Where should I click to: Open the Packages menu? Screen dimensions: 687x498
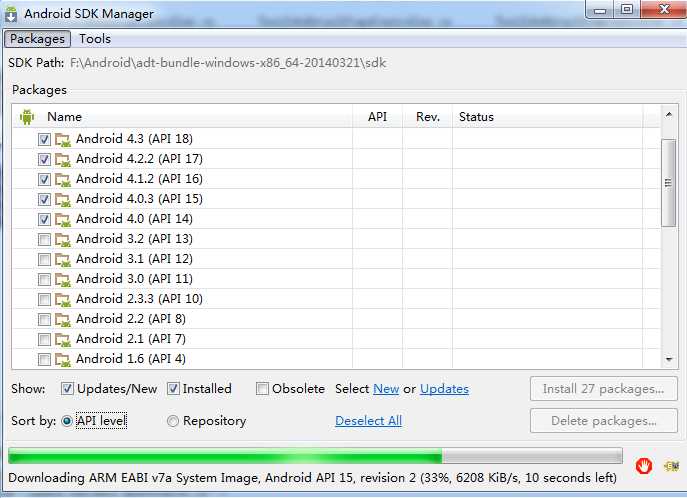[37, 39]
